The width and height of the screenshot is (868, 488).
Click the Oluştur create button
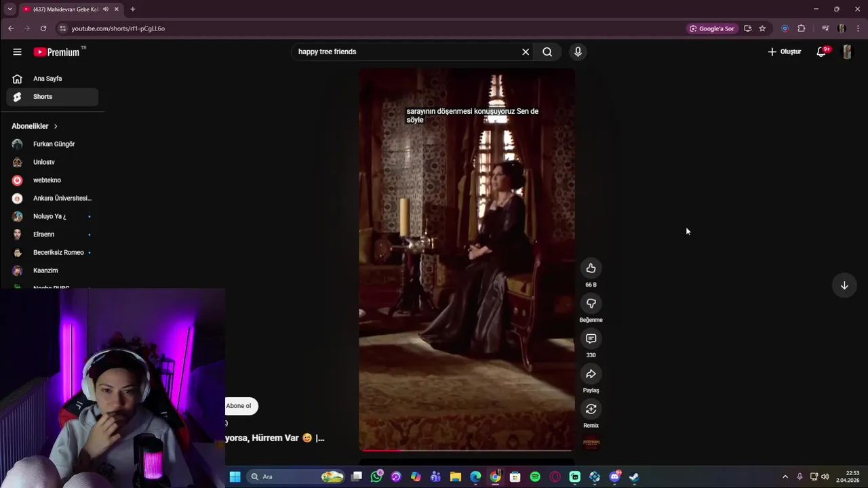coord(785,52)
